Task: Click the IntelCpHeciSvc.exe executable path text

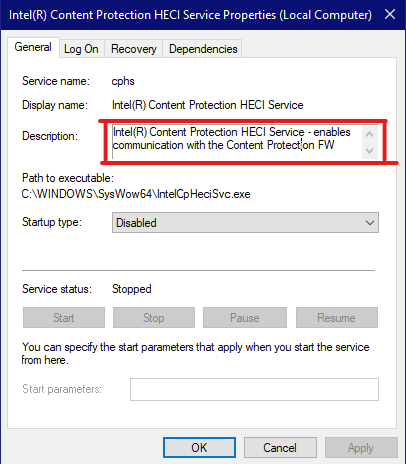Action: point(136,194)
